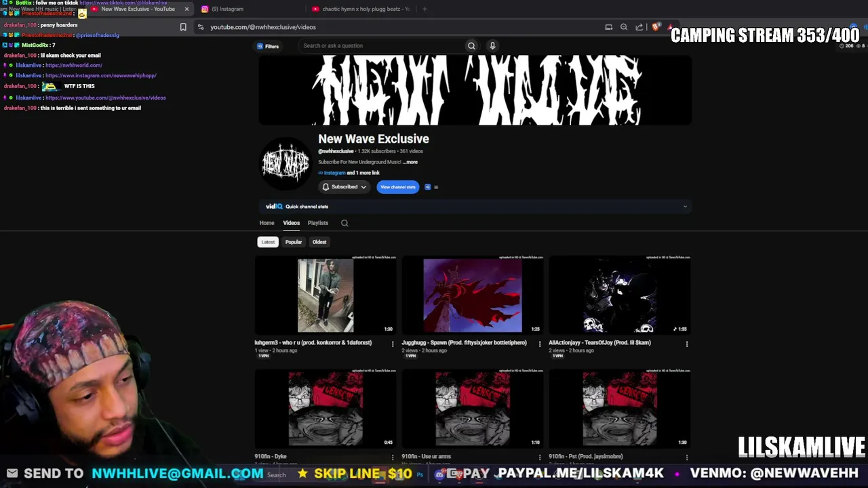
Task: Close the New Wave Exclusive - YouTube tab
Action: click(186, 9)
